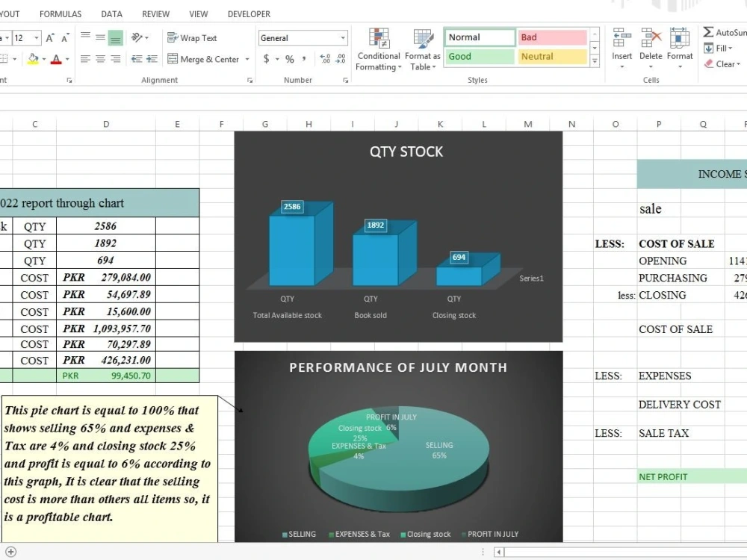Switch to the REVIEW tab
This screenshot has height=560, width=747.
tap(156, 14)
